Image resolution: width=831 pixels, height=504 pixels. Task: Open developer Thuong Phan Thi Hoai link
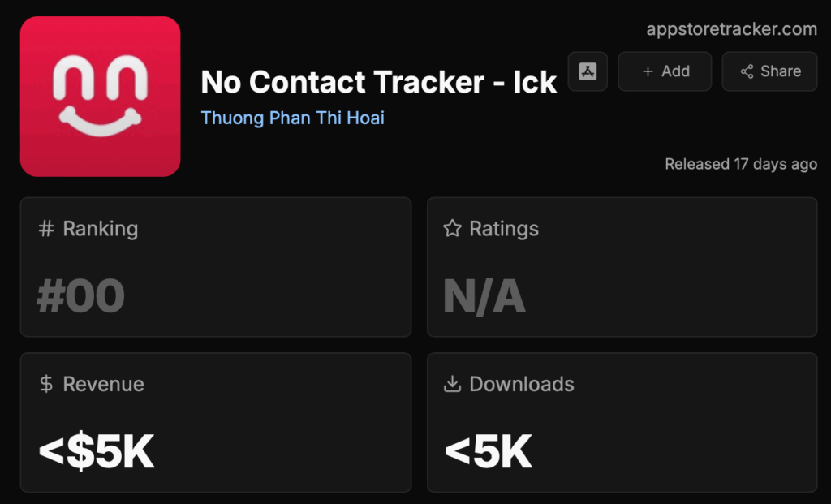(x=292, y=118)
